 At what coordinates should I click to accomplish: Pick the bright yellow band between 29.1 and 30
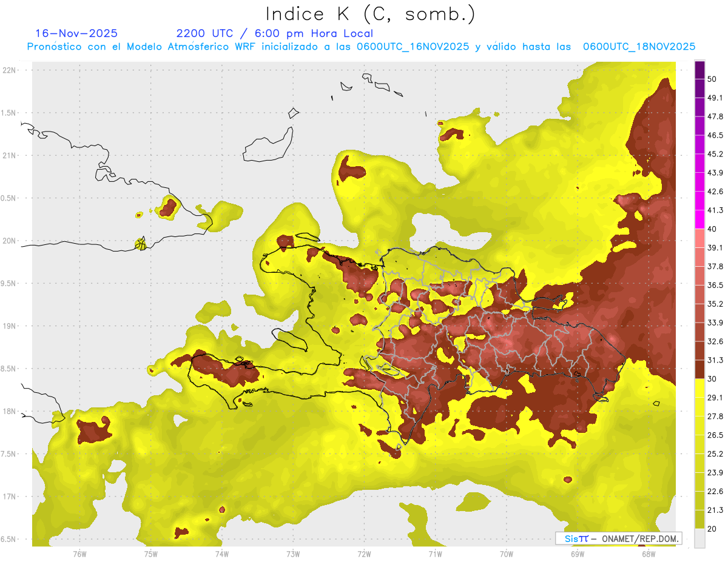pos(699,389)
